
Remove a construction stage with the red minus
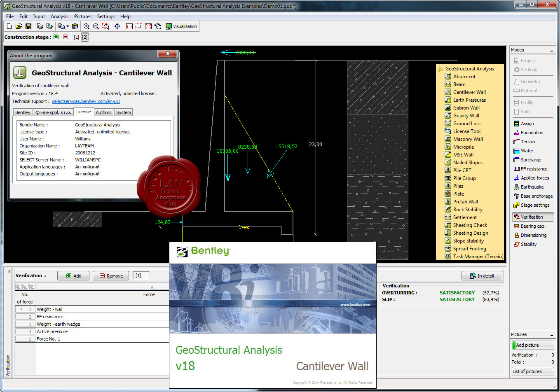[x=66, y=37]
